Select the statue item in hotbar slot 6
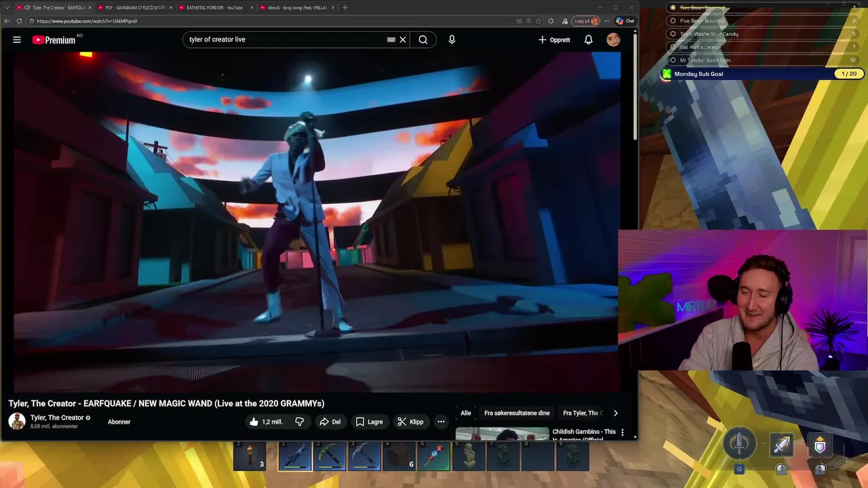Image resolution: width=868 pixels, height=488 pixels. point(469,456)
